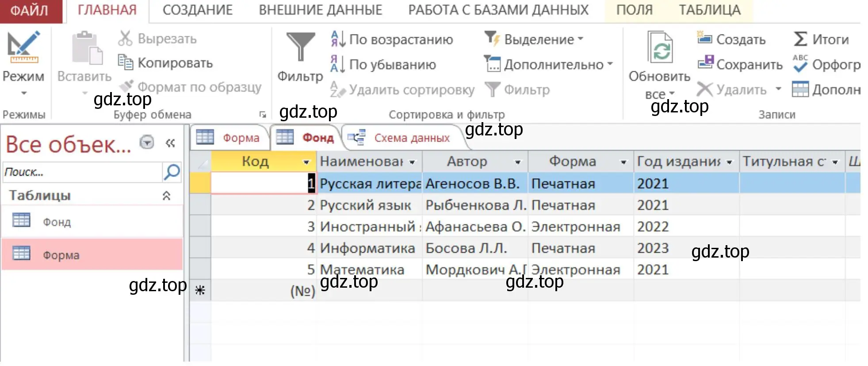Image resolution: width=868 pixels, height=366 pixels.
Task: Click the Мордкович author cell
Action: 475,270
